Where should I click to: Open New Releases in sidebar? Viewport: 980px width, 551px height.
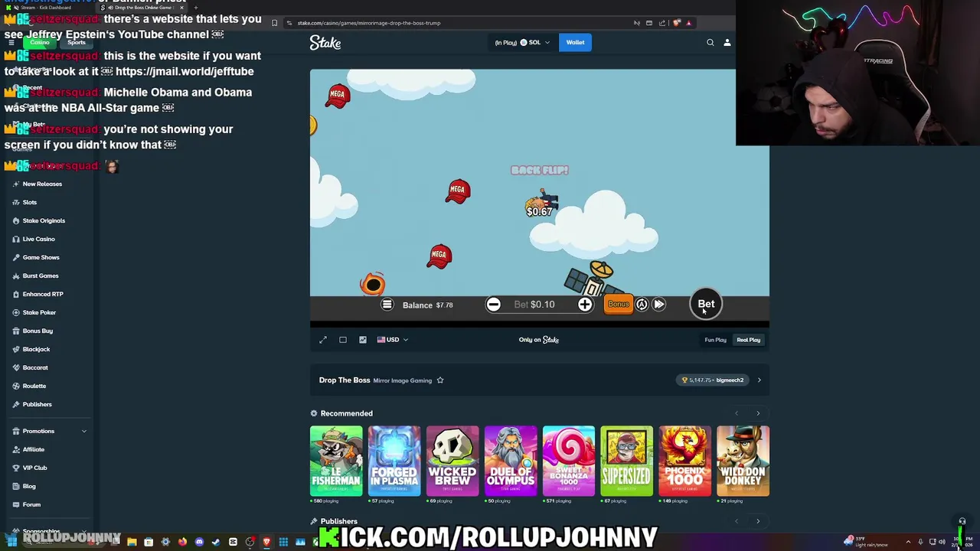click(48, 184)
